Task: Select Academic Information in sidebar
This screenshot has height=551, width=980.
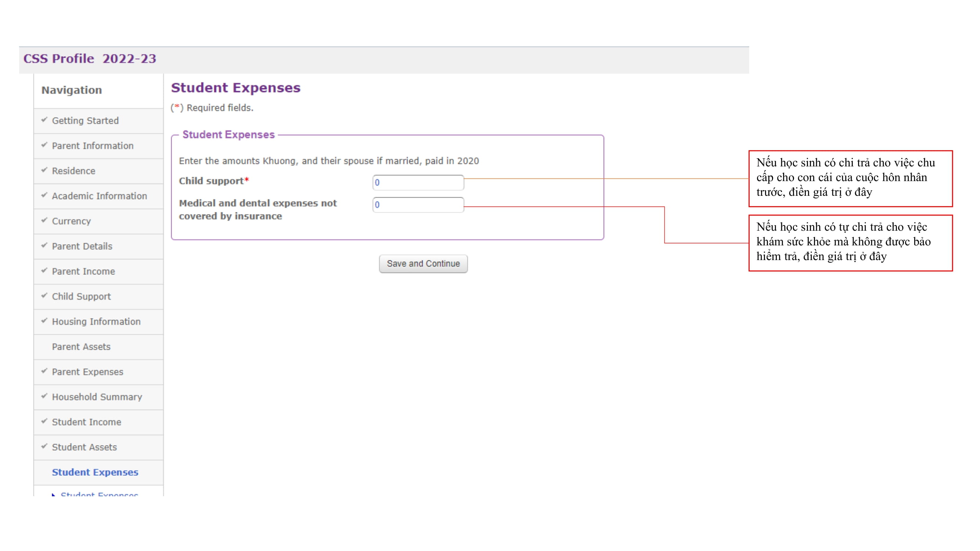Action: (99, 196)
